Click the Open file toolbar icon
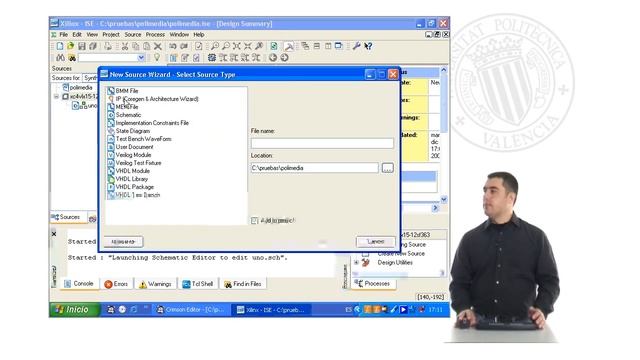This screenshot has width=640, height=360. 71,46
